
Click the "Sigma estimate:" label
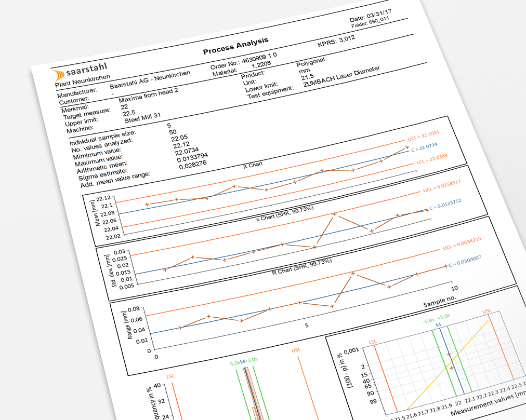point(103,174)
